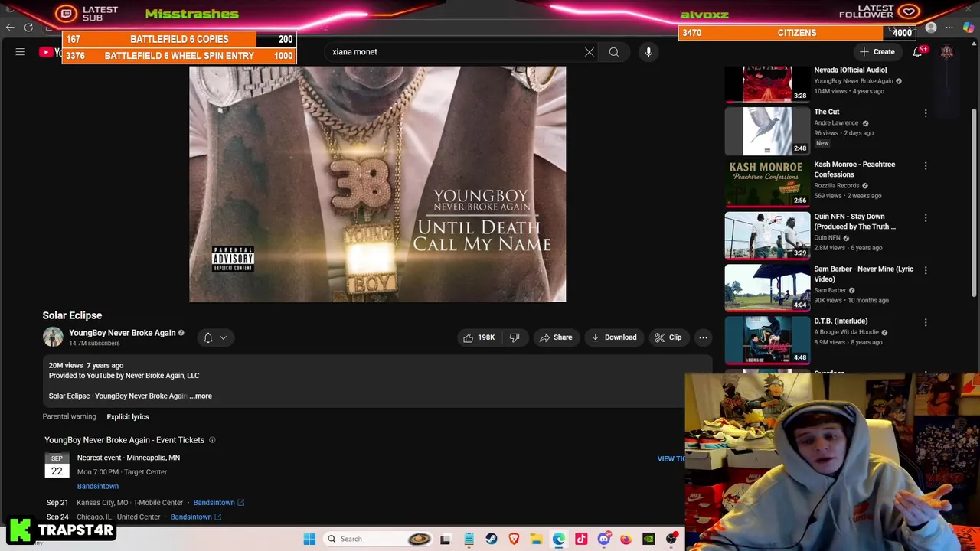Open YoungBoy Never Broke Again channel avatar
The image size is (980, 551).
(x=53, y=337)
